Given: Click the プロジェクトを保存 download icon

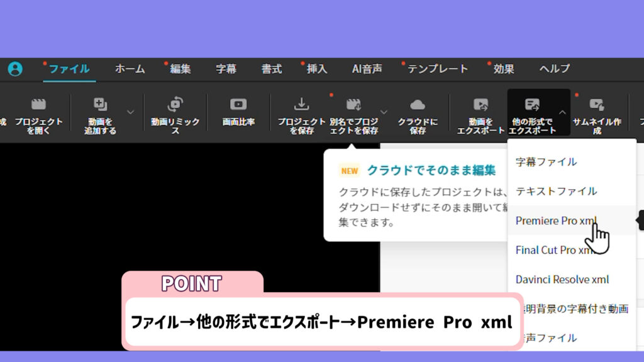Looking at the screenshot, I should pyautogui.click(x=301, y=104).
